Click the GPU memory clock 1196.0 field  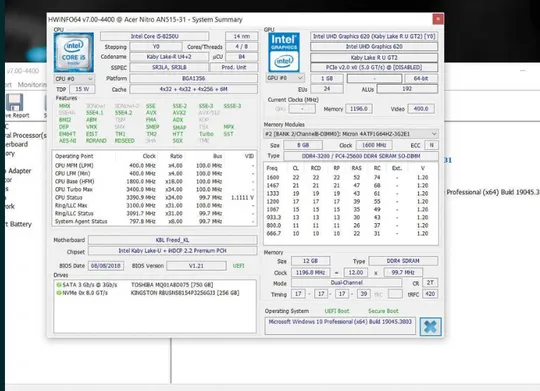click(359, 109)
